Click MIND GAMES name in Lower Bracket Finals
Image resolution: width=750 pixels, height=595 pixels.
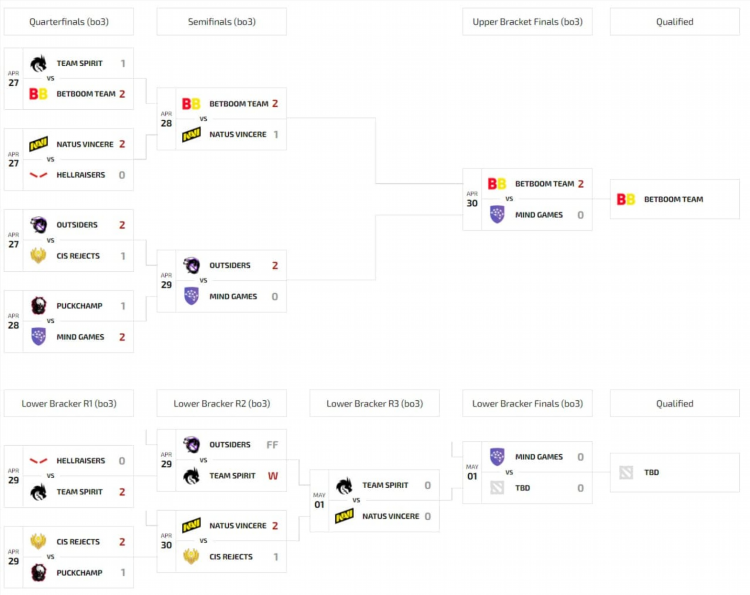click(539, 457)
